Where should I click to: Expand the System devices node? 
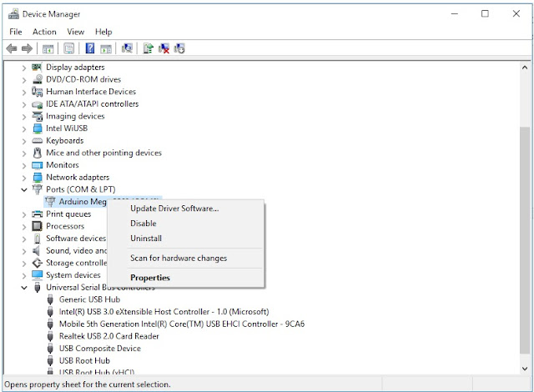(x=24, y=275)
